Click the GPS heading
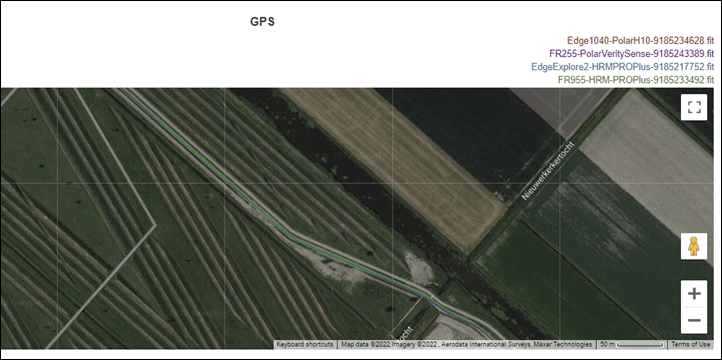Image resolution: width=722 pixels, height=360 pixels. 262,22
